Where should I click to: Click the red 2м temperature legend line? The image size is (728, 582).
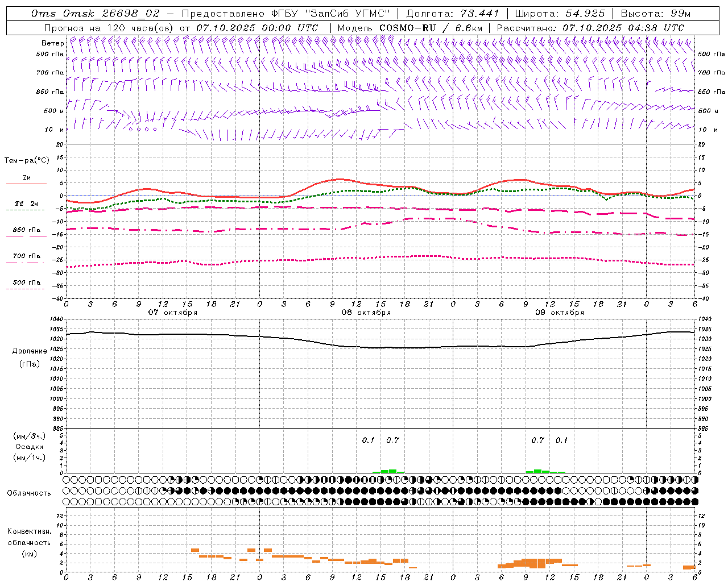coord(26,184)
